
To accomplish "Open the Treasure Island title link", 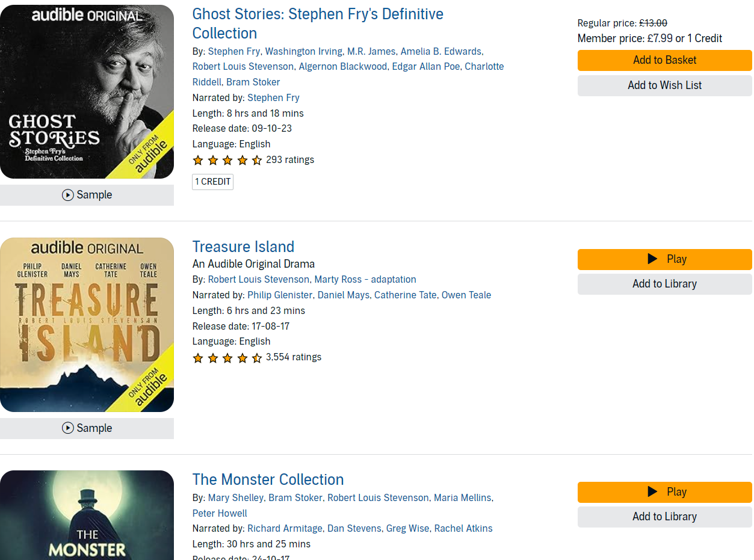I will pyautogui.click(x=243, y=247).
